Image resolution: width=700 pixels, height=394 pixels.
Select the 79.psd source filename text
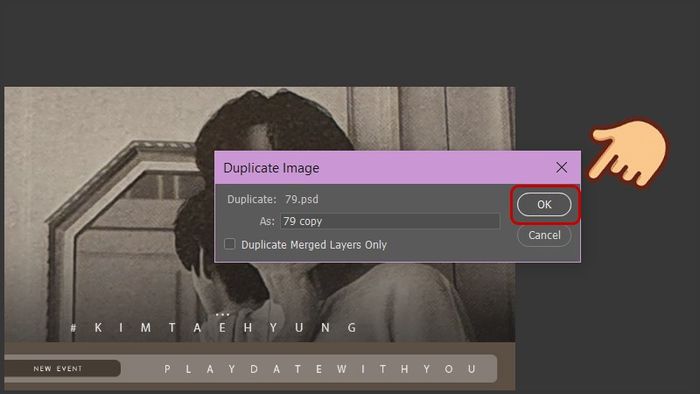(x=302, y=199)
